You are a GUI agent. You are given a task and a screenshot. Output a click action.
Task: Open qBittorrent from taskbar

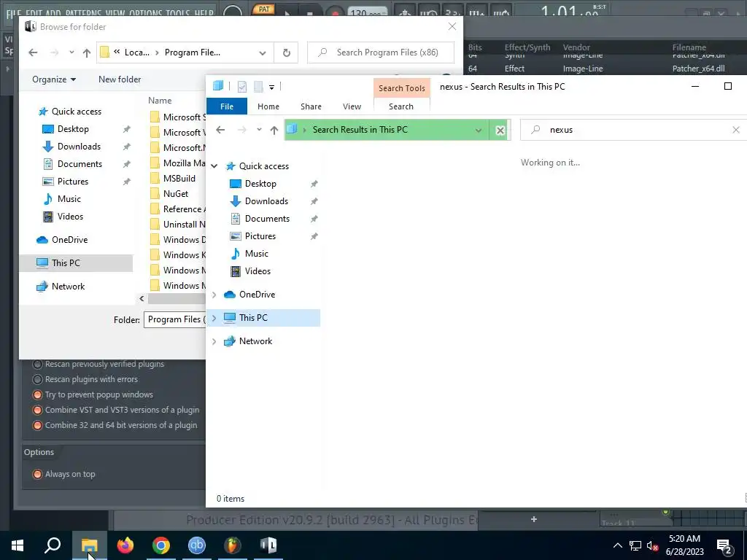click(x=197, y=545)
